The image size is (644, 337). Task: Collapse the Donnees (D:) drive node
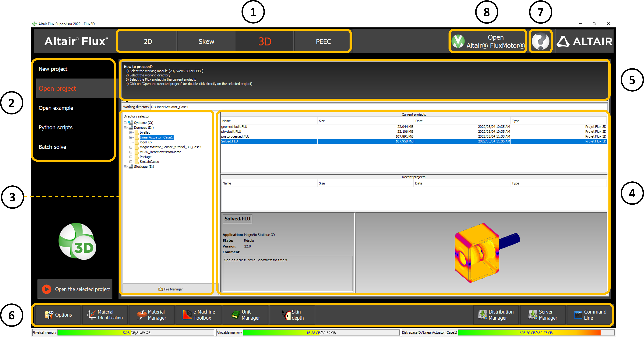click(125, 128)
